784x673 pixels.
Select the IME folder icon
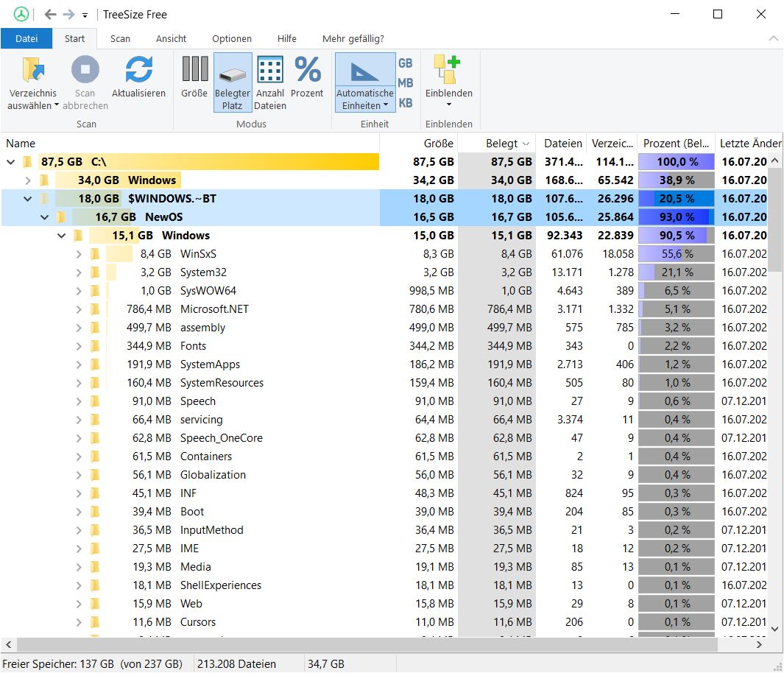click(95, 549)
